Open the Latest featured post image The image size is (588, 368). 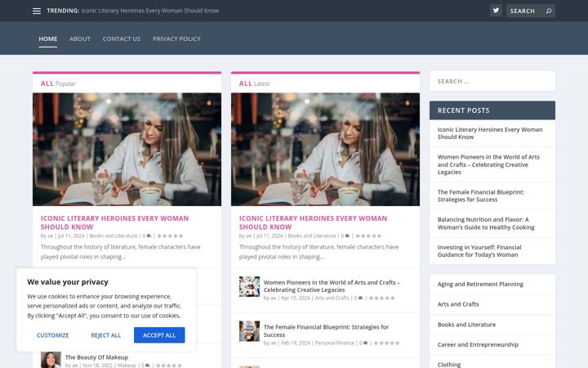325,150
